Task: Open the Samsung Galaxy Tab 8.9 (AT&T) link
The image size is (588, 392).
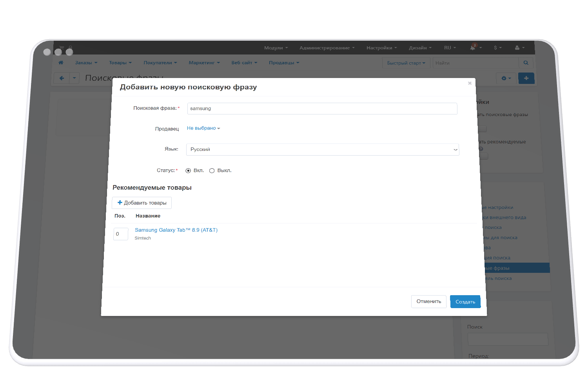Action: (x=176, y=230)
